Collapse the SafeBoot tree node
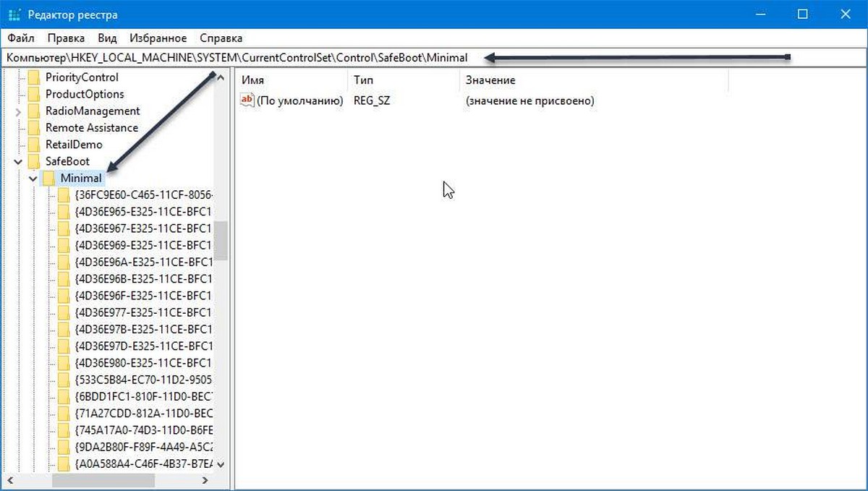Screen dimensions: 868x491 (x=17, y=161)
